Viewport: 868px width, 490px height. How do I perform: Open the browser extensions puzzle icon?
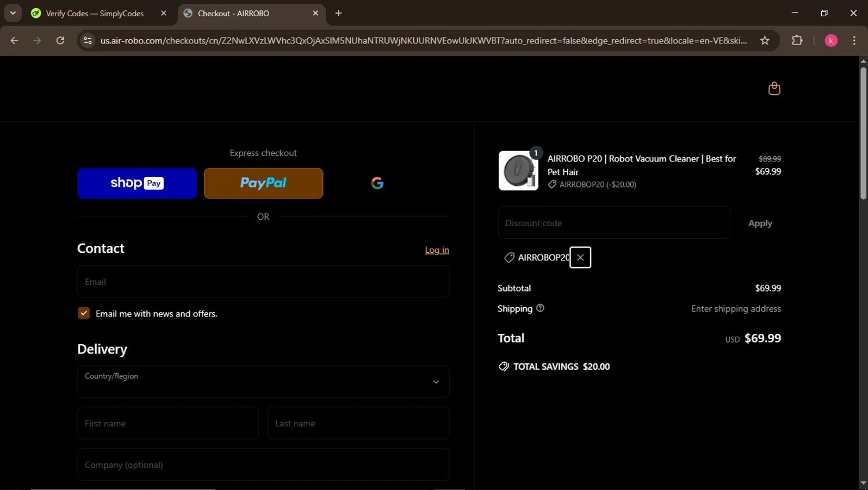coord(797,40)
